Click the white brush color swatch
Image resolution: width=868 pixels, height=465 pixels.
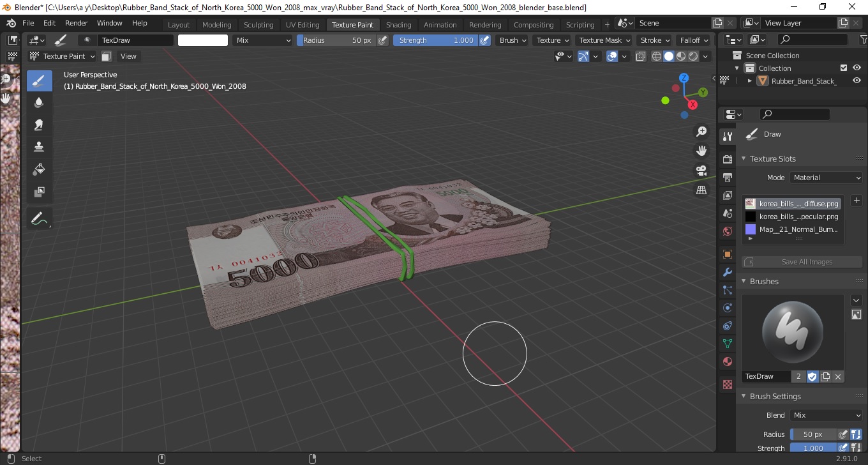click(203, 40)
